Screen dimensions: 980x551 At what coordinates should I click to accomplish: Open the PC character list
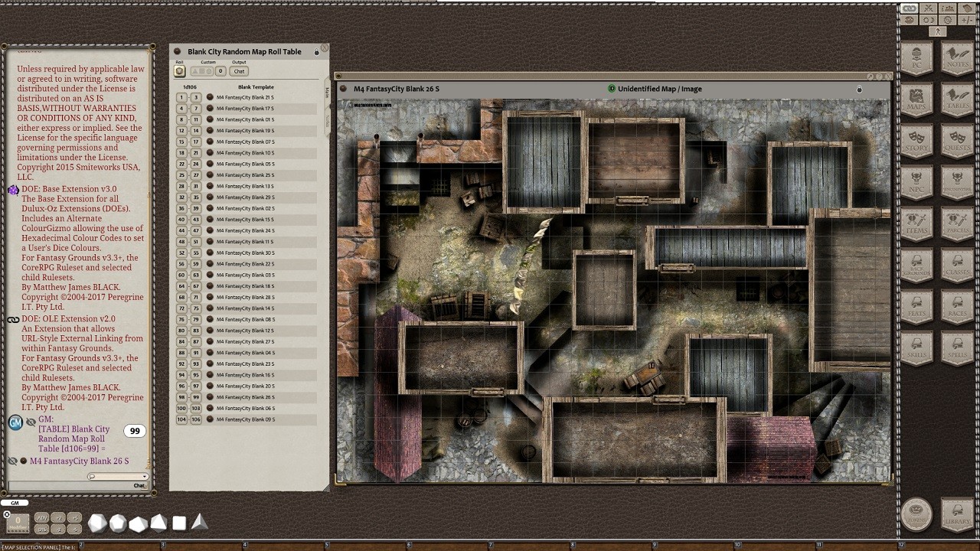click(916, 57)
